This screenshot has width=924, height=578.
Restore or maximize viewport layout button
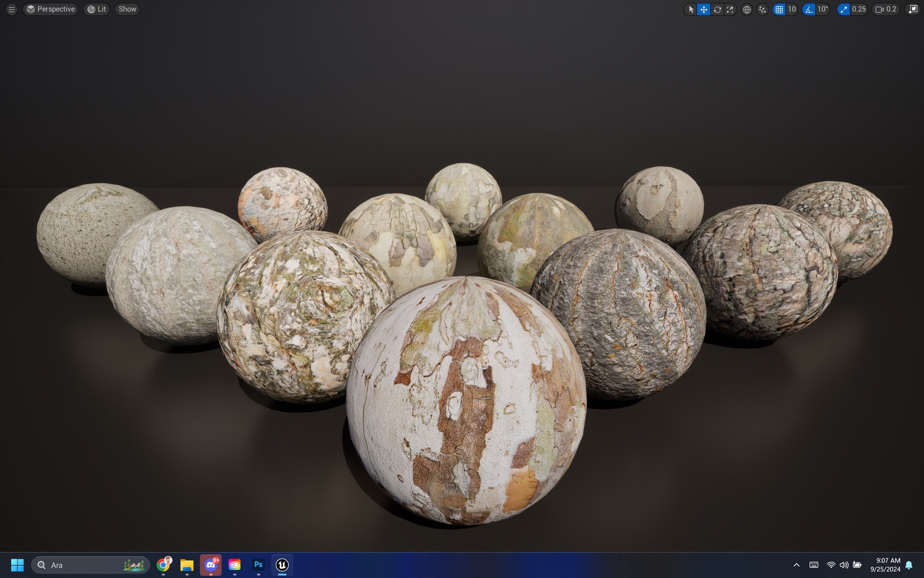pos(912,9)
